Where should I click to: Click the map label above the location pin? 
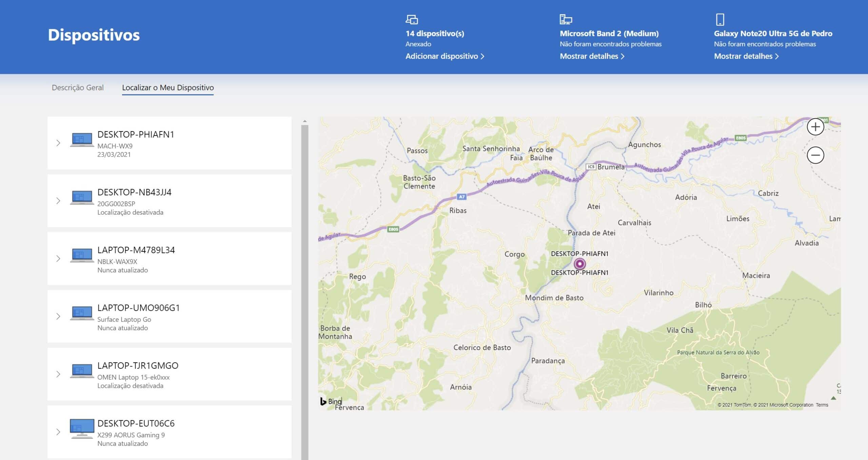(x=579, y=254)
